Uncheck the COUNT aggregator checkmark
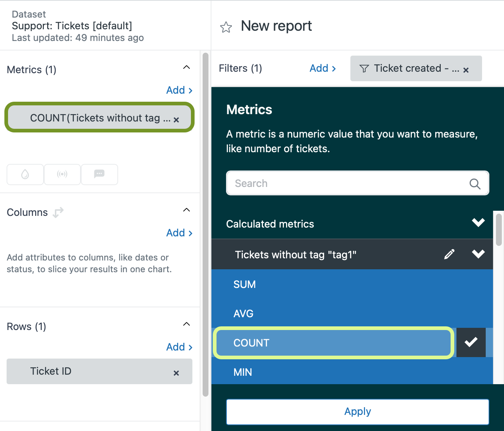504x431 pixels. [471, 342]
